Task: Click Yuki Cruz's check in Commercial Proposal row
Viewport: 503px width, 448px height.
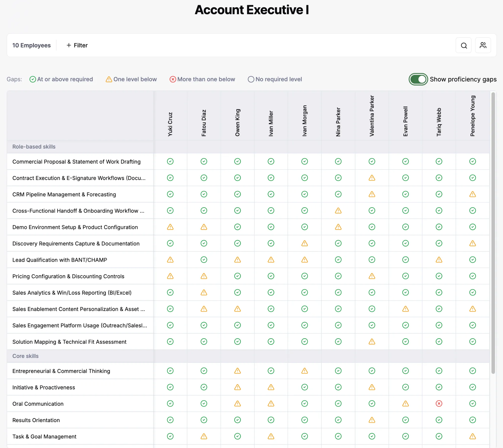Action: tap(170, 161)
